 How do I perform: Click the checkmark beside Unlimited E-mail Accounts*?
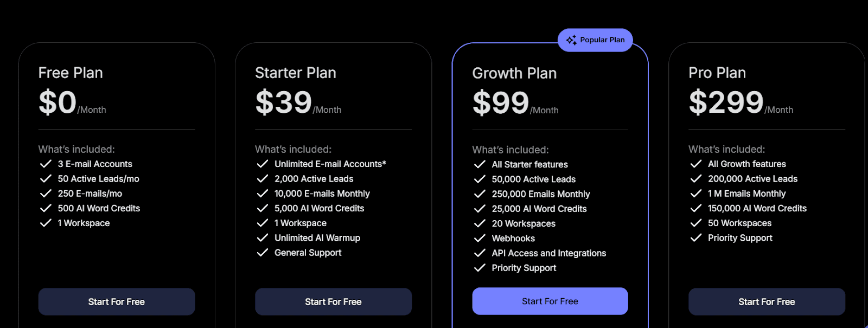click(262, 164)
